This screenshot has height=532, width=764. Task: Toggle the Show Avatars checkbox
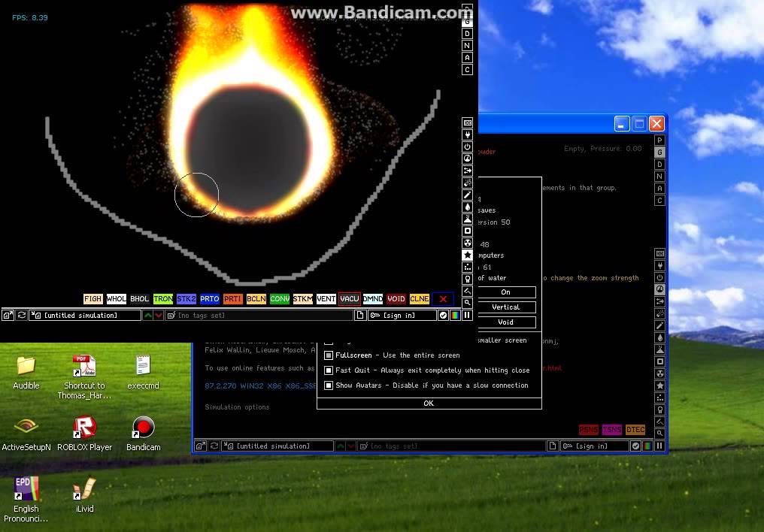click(x=329, y=385)
